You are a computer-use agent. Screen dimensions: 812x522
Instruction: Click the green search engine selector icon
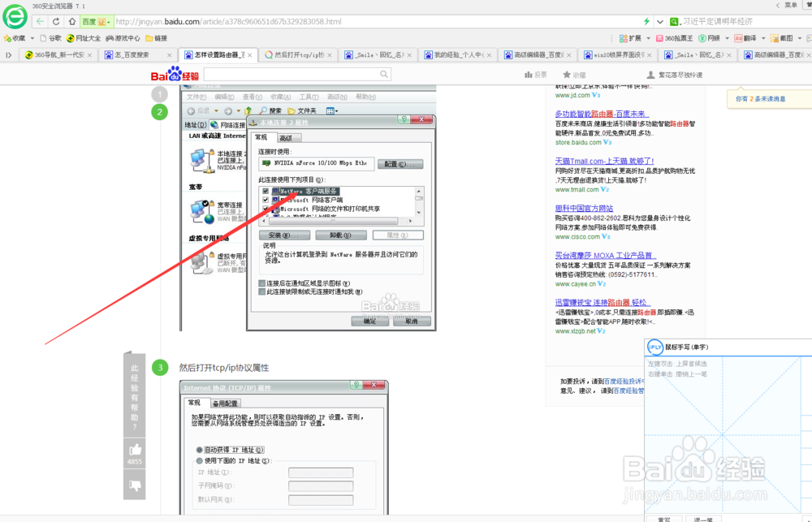[x=674, y=22]
